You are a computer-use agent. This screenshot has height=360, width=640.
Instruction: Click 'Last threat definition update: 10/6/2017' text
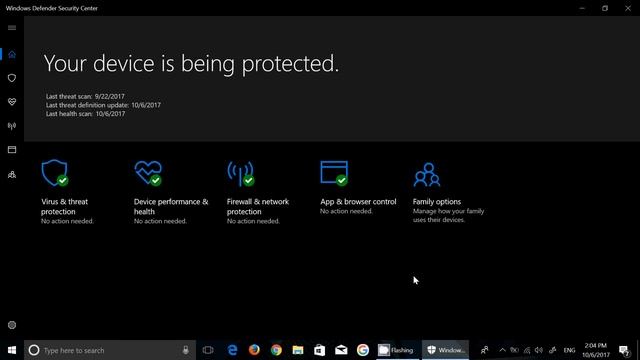[x=103, y=105]
